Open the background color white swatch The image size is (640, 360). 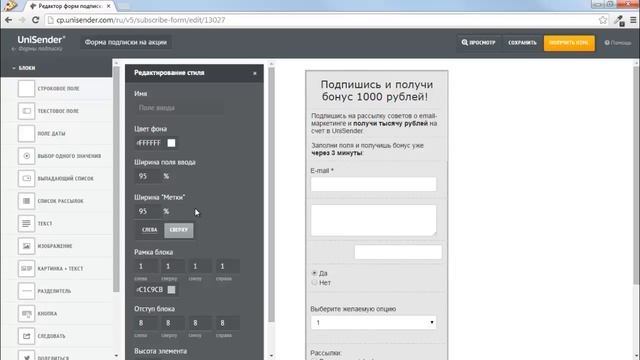pos(171,143)
